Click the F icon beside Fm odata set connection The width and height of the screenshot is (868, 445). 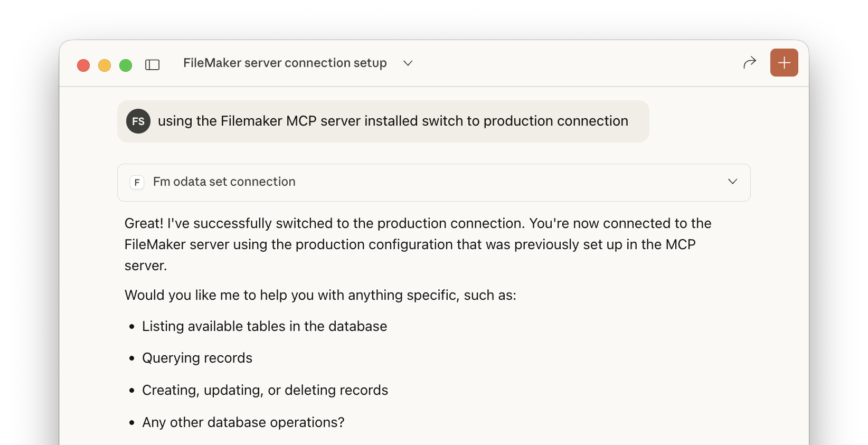(137, 182)
